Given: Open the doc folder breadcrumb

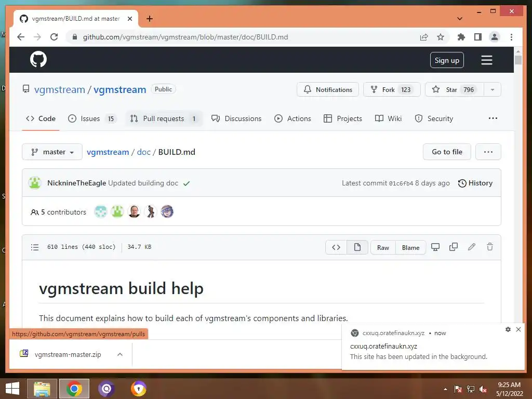Looking at the screenshot, I should 143,152.
